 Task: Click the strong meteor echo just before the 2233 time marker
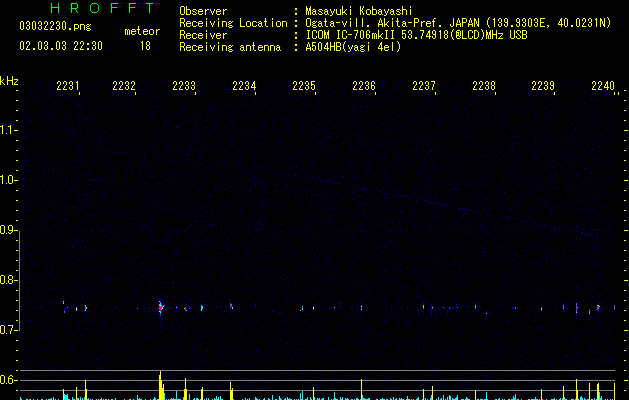161,308
